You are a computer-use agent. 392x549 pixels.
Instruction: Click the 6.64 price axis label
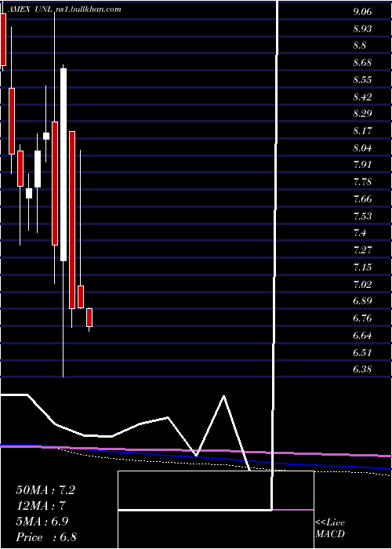(362, 336)
